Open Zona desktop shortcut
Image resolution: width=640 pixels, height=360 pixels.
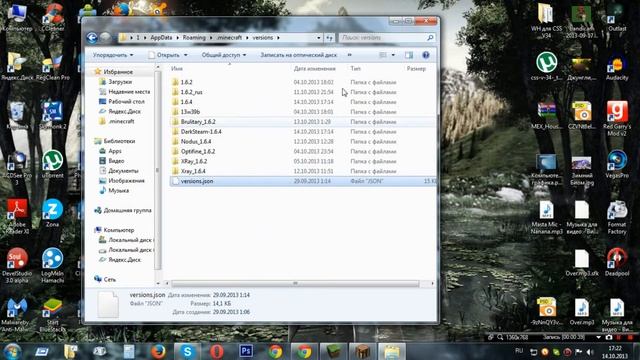pos(52,213)
